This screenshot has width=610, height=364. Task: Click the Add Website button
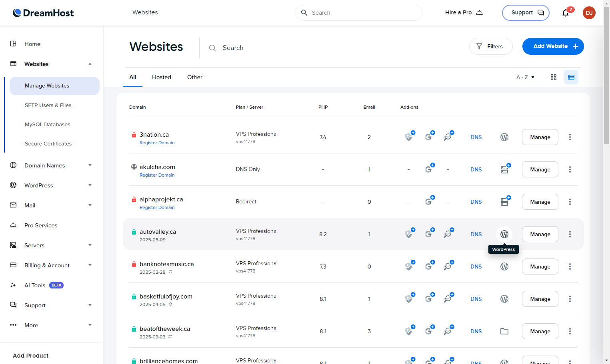tap(553, 46)
